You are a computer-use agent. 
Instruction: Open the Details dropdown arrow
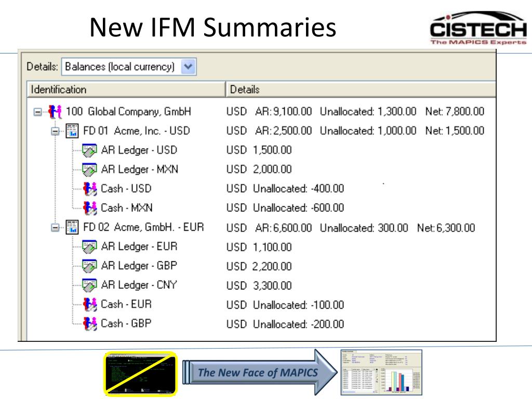click(188, 66)
